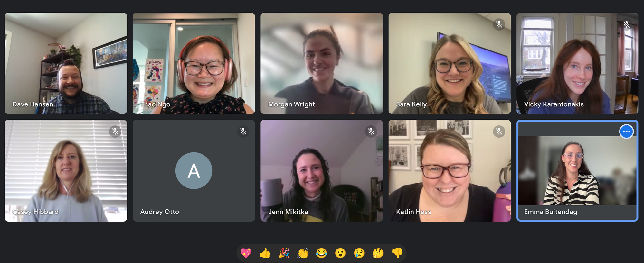Send the thumbs up reaction
This screenshot has width=644, height=263.
265,253
